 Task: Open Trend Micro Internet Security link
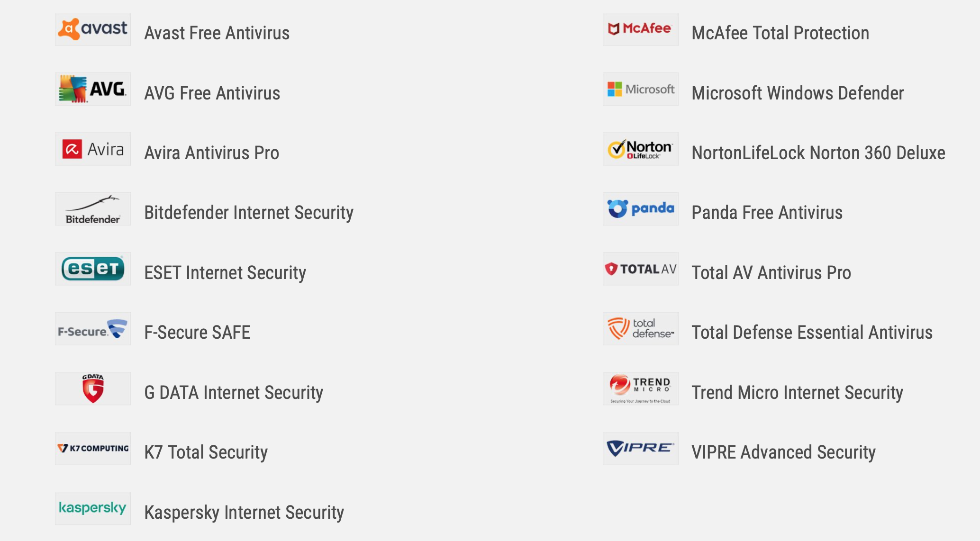[797, 393]
